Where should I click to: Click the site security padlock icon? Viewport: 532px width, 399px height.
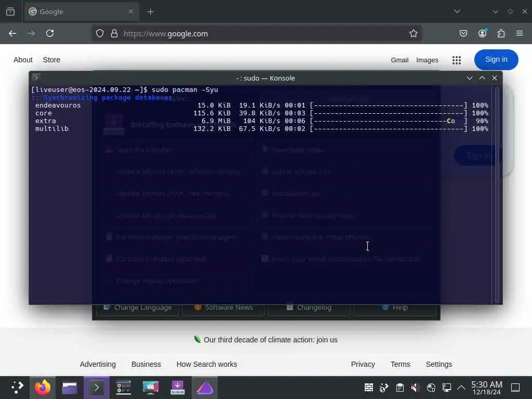click(114, 33)
